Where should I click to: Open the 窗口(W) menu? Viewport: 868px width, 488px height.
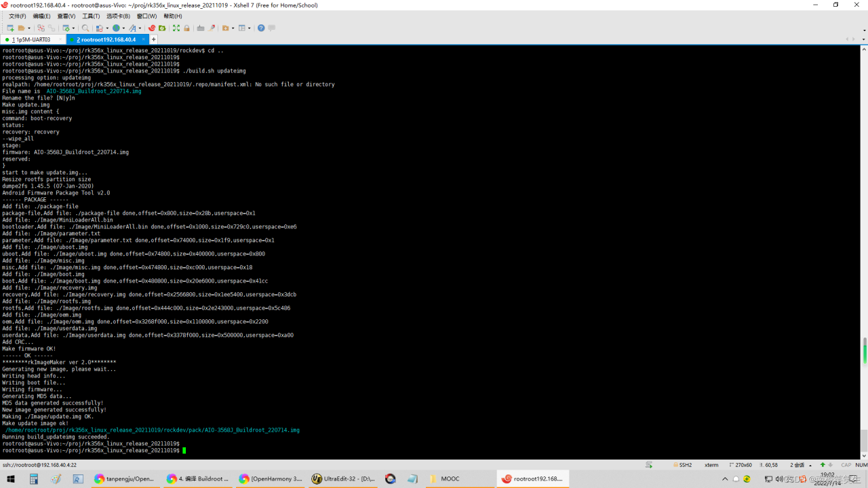(x=146, y=16)
